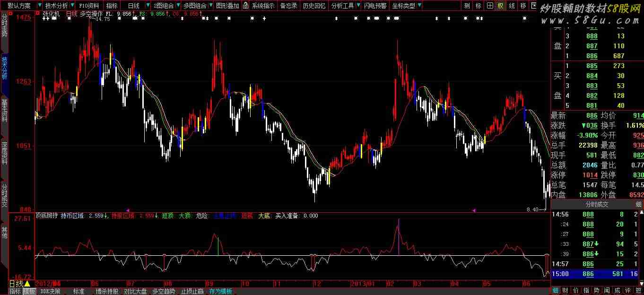Click the 内盘 13806 value
Viewport: 644px width, 295px height.
point(588,195)
